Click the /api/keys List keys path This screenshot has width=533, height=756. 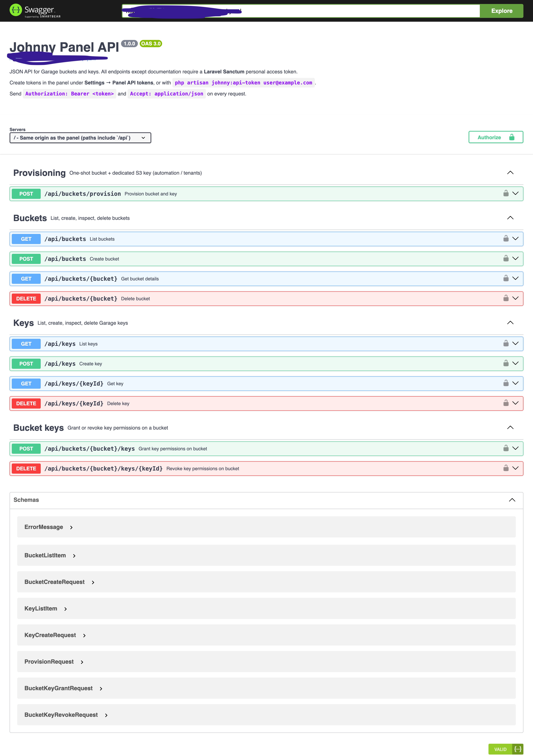60,344
